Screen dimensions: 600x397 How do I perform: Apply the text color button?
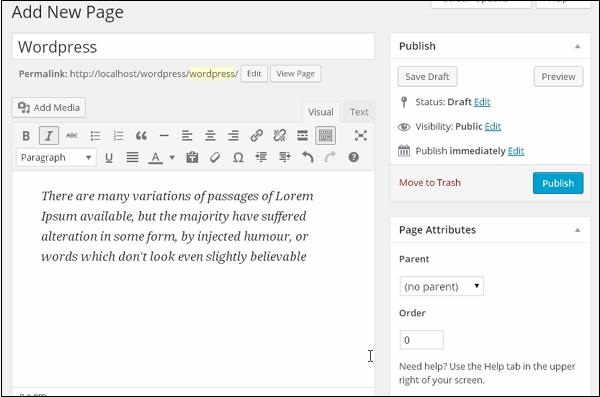[x=155, y=158]
